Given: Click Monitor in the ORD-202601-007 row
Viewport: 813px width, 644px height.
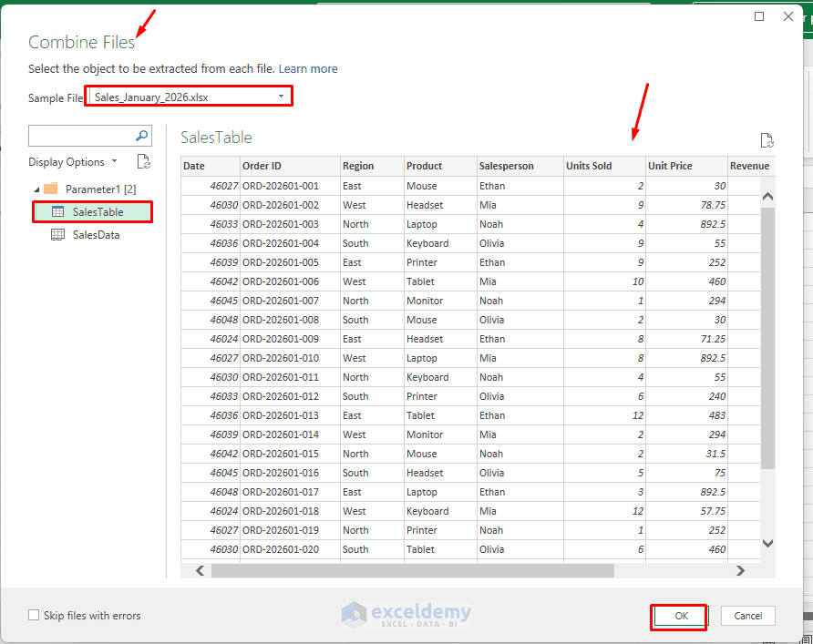Looking at the screenshot, I should coord(440,301).
